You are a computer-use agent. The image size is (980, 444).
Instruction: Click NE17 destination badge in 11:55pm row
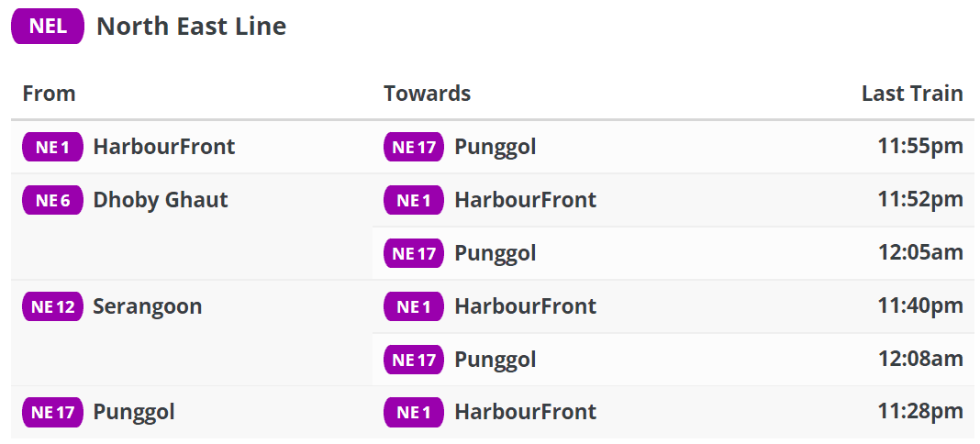click(x=414, y=147)
